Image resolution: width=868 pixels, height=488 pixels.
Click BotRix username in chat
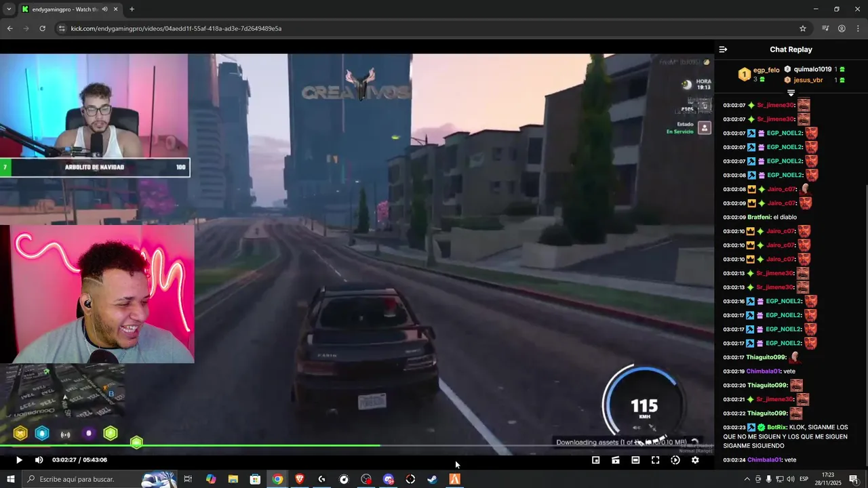click(x=776, y=427)
